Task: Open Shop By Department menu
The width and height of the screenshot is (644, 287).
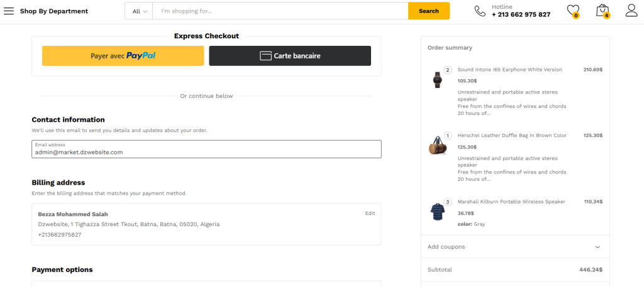Action: 53,11
